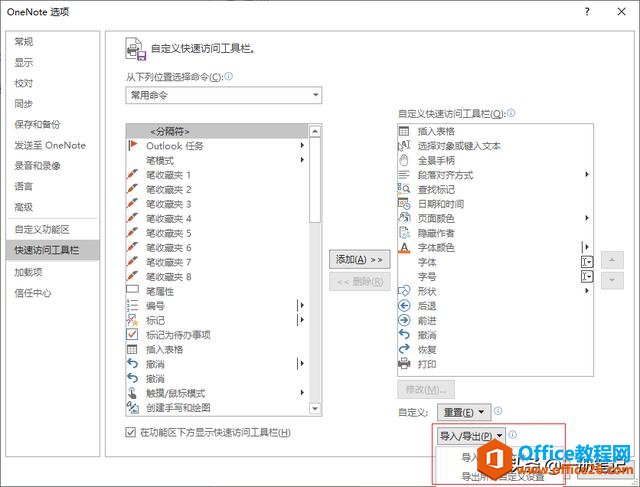Click the 段落对齐方式 icon

click(x=404, y=175)
